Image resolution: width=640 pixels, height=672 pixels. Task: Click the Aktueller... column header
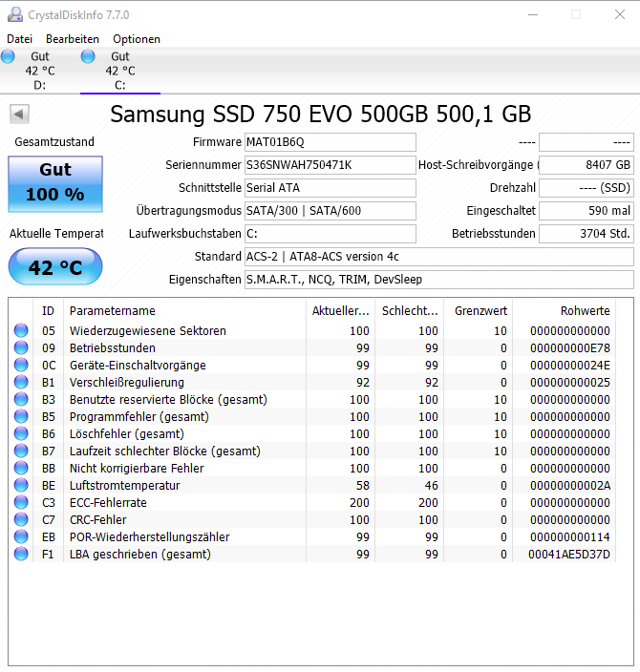[x=341, y=311]
